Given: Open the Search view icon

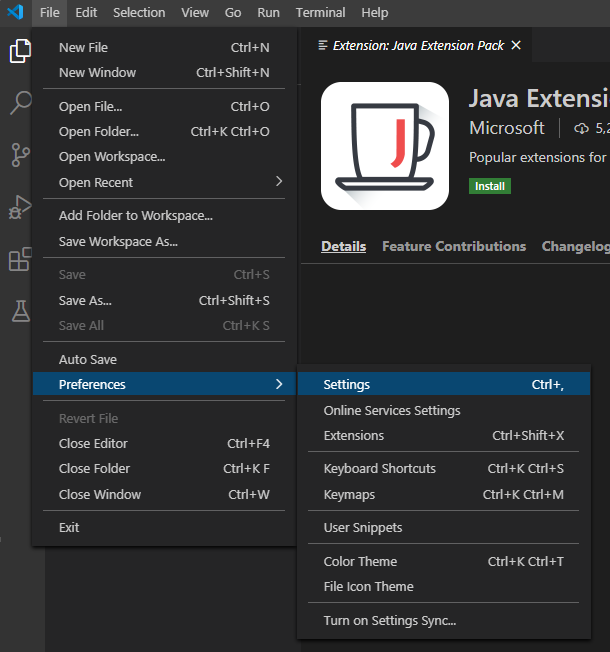Looking at the screenshot, I should point(20,103).
